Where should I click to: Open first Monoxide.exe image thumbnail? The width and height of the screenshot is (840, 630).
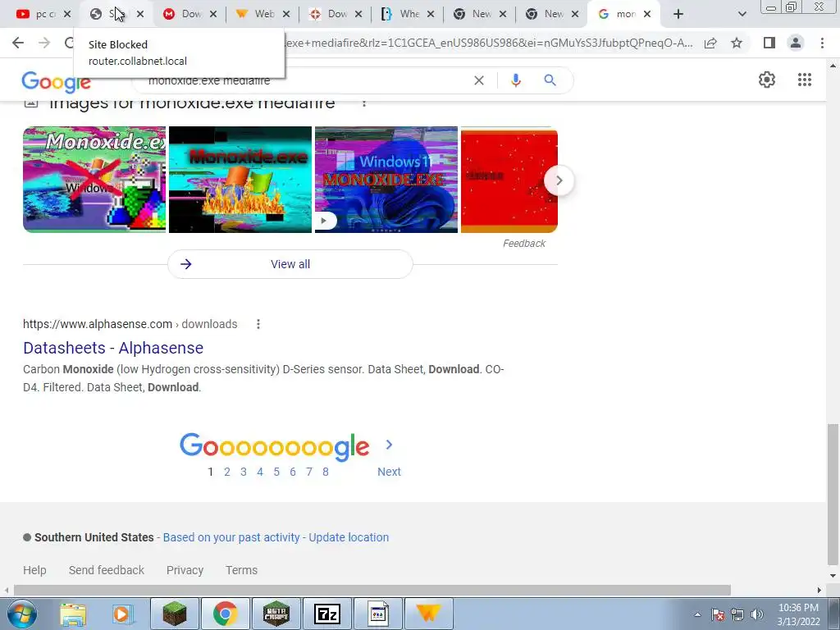94,180
